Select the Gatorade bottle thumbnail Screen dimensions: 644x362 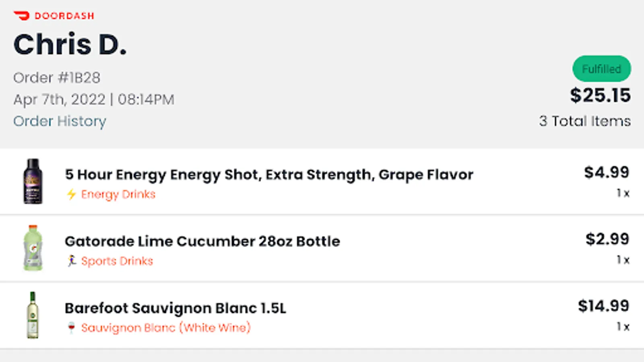33,248
